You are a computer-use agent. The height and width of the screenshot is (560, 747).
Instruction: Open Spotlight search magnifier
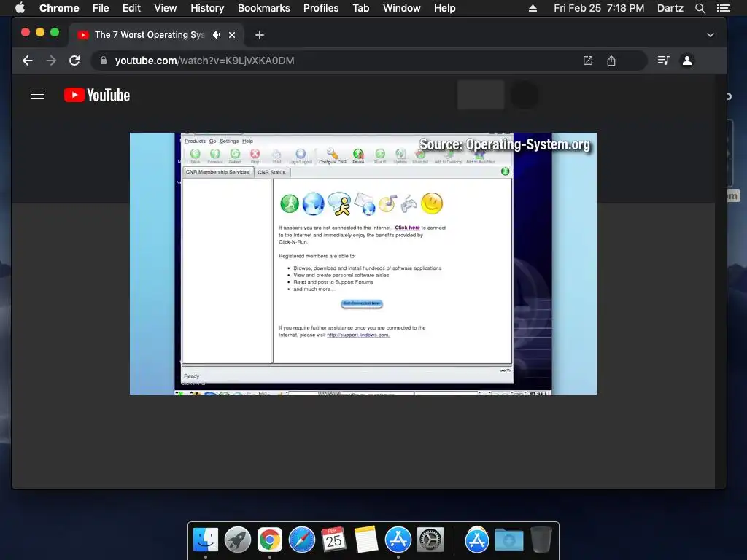700,8
